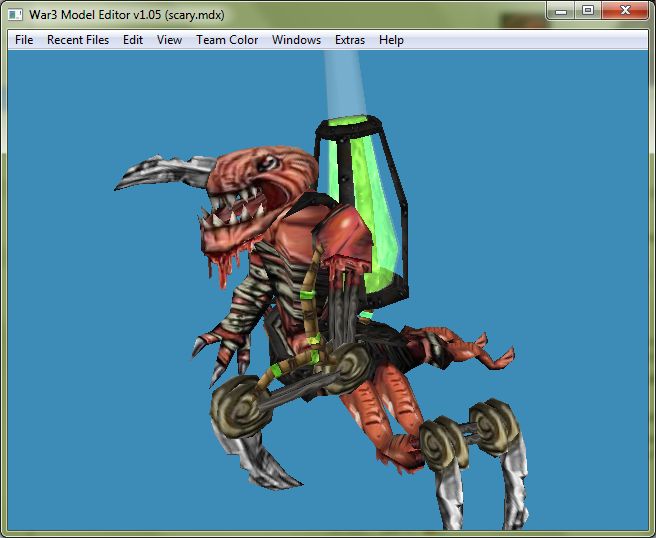Close the War3 Model Editor window
Image resolution: width=656 pixels, height=538 pixels.
click(x=625, y=11)
